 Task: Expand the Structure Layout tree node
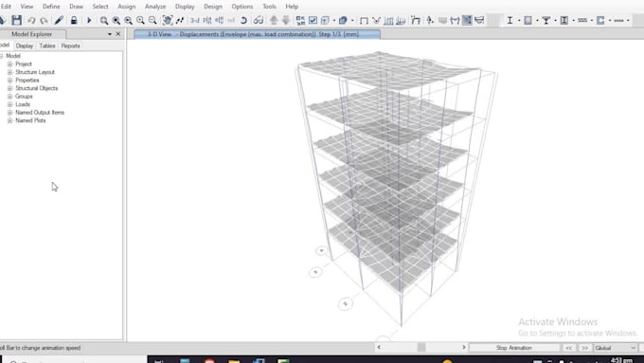pos(9,72)
